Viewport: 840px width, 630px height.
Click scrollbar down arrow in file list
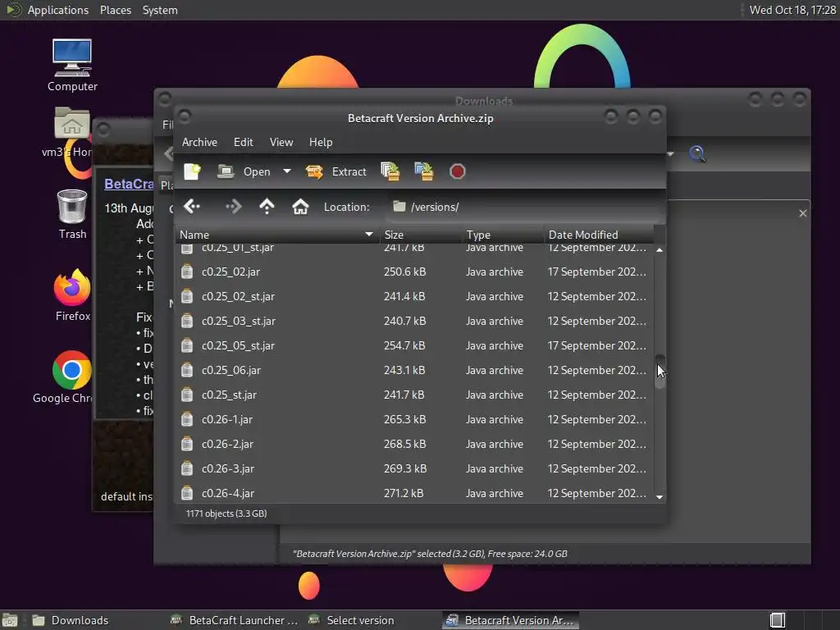660,497
